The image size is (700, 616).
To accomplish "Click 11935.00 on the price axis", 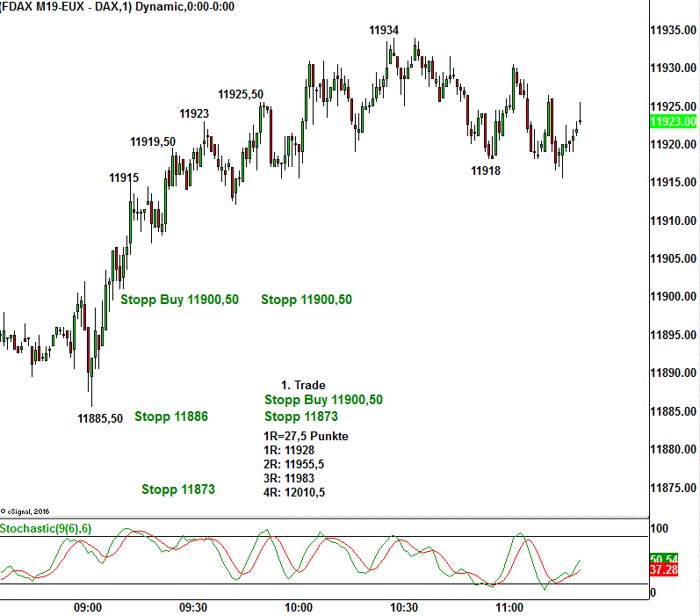I will 673,31.
